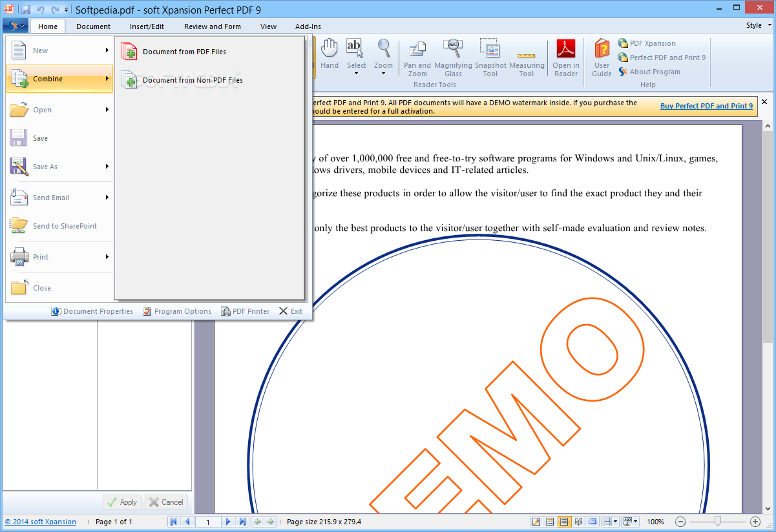Viewport: 776px width, 532px height.
Task: Open the Add-Ins tab
Action: coord(308,26)
